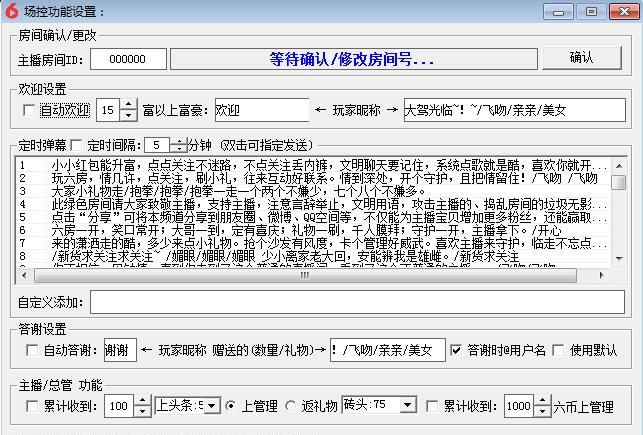Click the 确认 button

pos(581,58)
